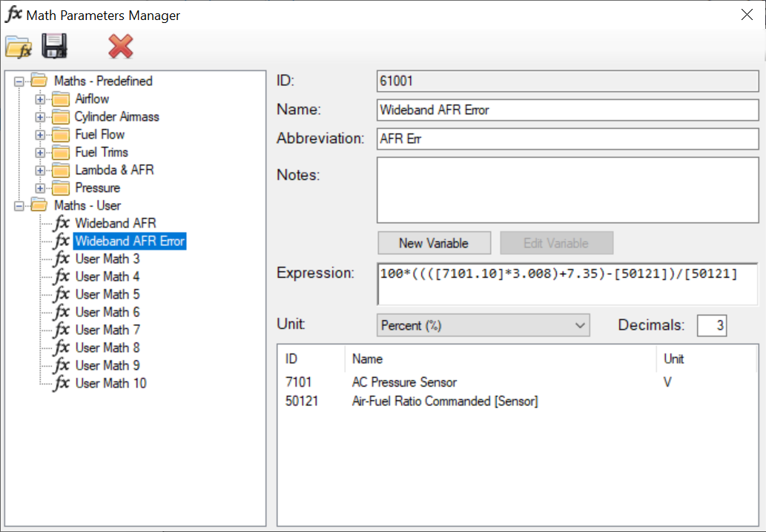Expand the Lambda & AFR folder
Image resolution: width=766 pixels, height=532 pixels.
40,170
